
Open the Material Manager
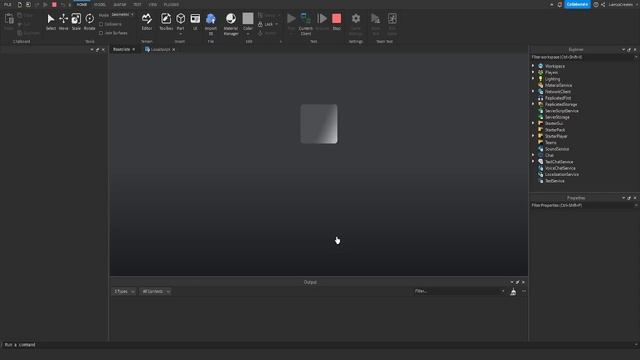231,24
